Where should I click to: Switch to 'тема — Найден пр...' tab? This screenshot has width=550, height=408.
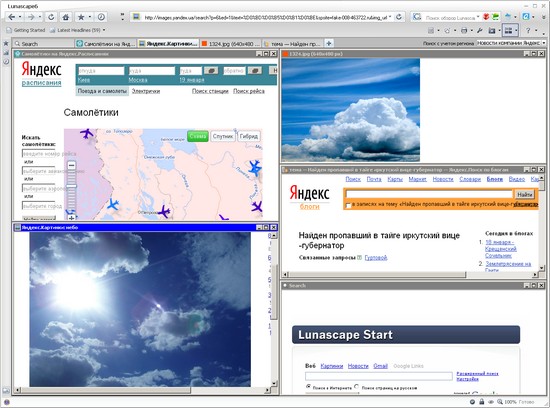pyautogui.click(x=293, y=44)
